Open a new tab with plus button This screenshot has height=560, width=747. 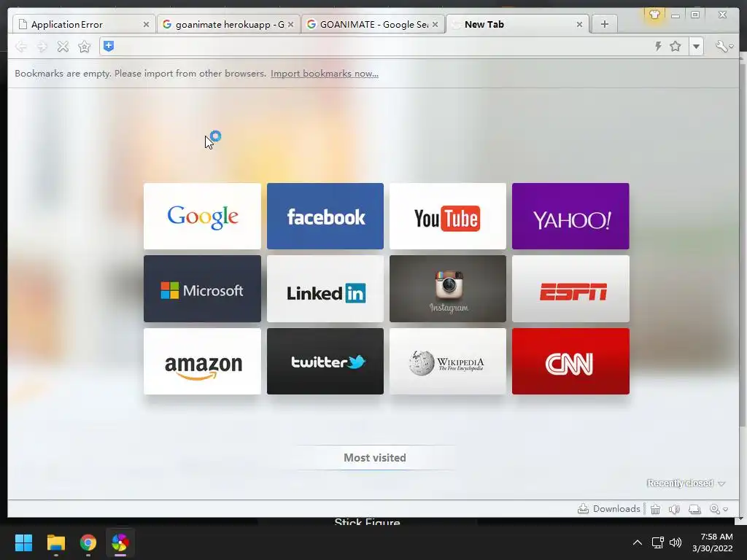click(605, 24)
